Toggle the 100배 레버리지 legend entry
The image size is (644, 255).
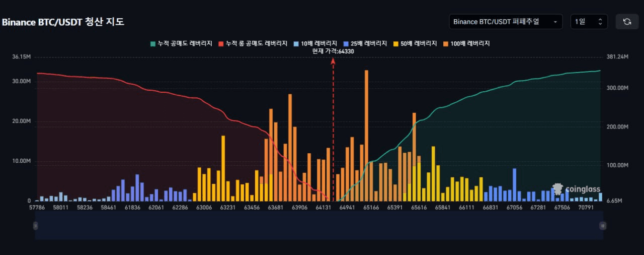[x=466, y=44]
